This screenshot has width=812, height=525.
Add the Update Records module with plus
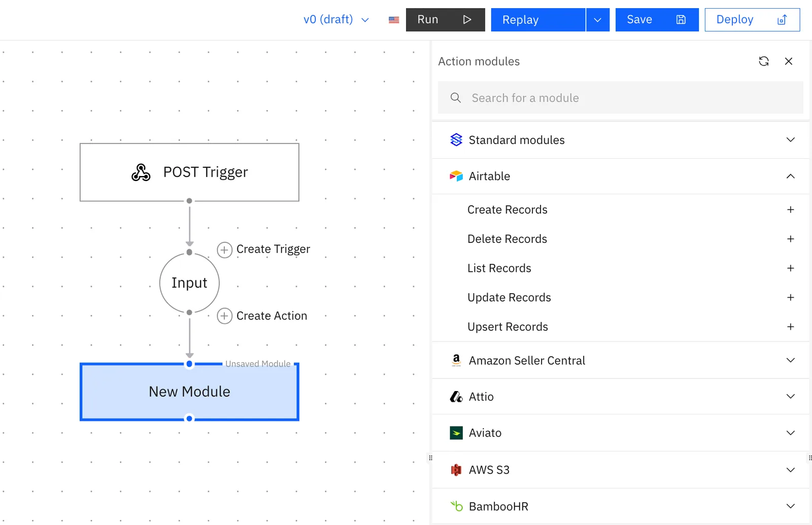pos(791,298)
